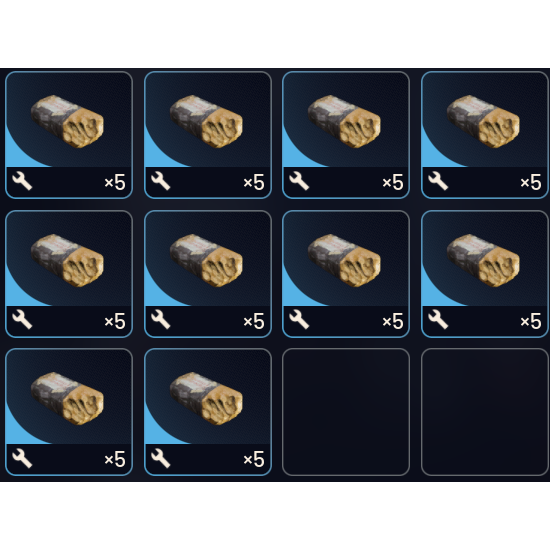The image size is (550, 550).
Task: Click the ×5 count in the middle row's last slot
Action: [x=531, y=321]
